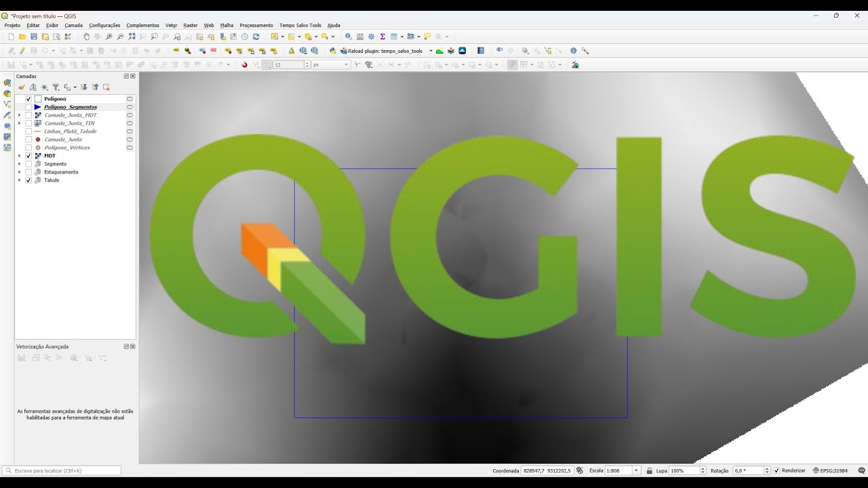This screenshot has width=868, height=488.
Task: Open the Projeto menu
Action: point(12,25)
